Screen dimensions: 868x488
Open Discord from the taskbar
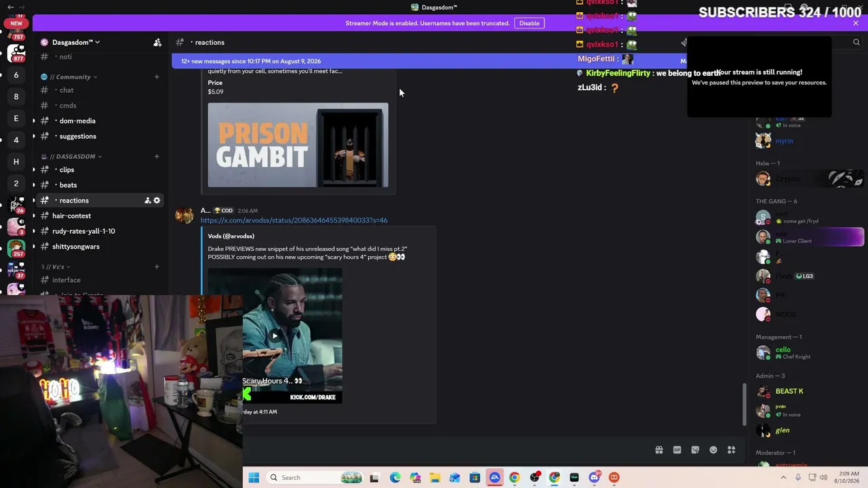[x=594, y=477]
